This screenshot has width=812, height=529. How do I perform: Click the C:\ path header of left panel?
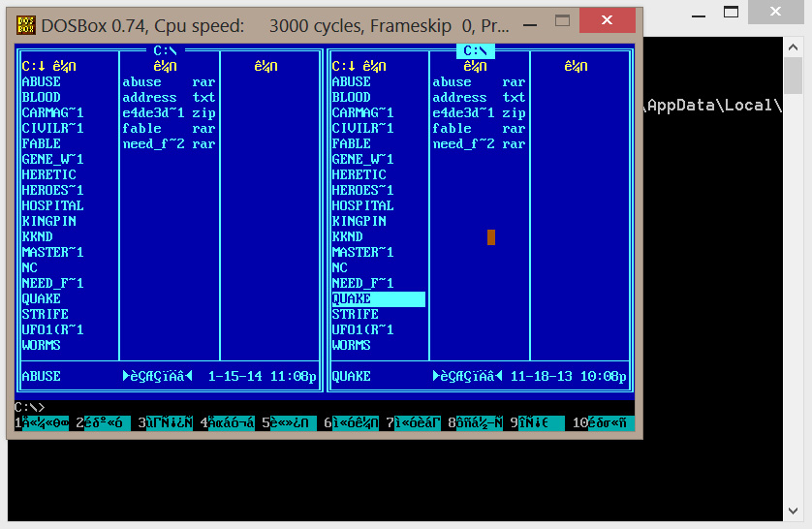165,50
